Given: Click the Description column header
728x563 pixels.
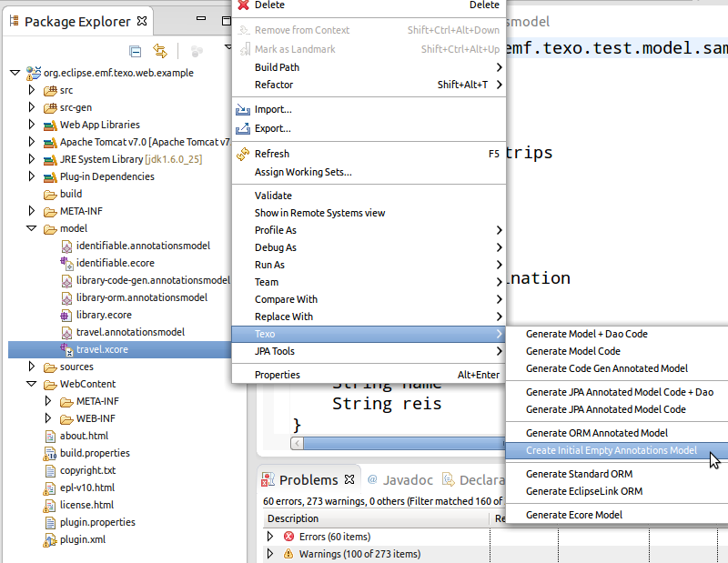Looking at the screenshot, I should pyautogui.click(x=377, y=518).
